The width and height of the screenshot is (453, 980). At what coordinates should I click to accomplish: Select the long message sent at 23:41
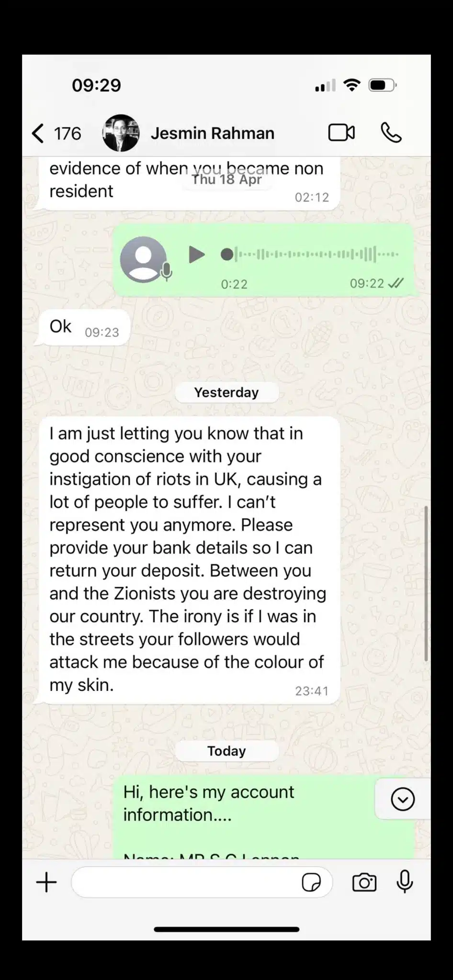tap(189, 560)
